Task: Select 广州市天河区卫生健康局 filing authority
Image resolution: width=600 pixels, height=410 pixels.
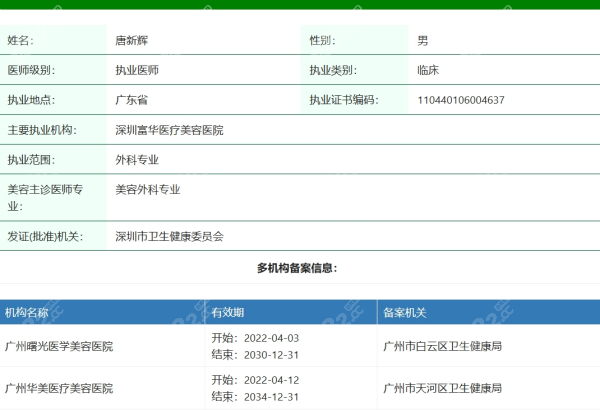Action: click(x=442, y=387)
